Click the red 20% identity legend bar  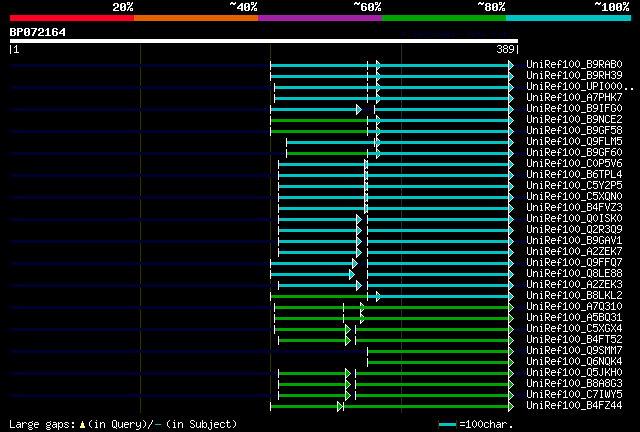pos(72,18)
